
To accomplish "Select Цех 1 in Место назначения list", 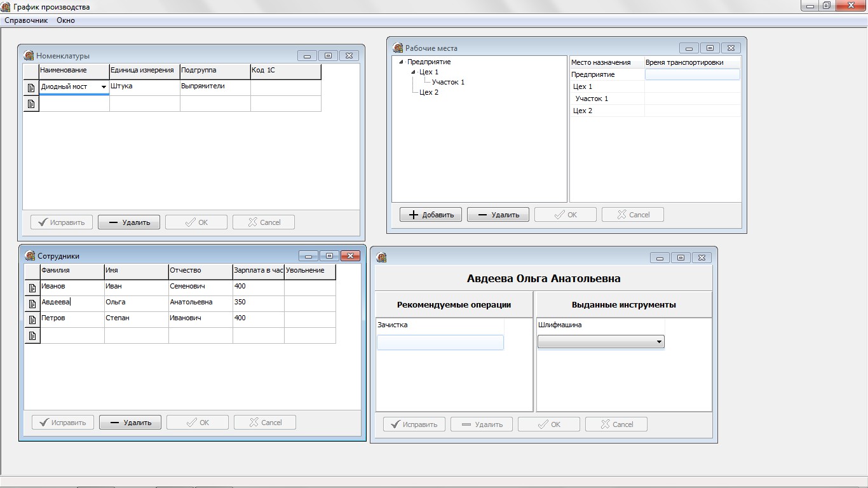I will [x=607, y=86].
